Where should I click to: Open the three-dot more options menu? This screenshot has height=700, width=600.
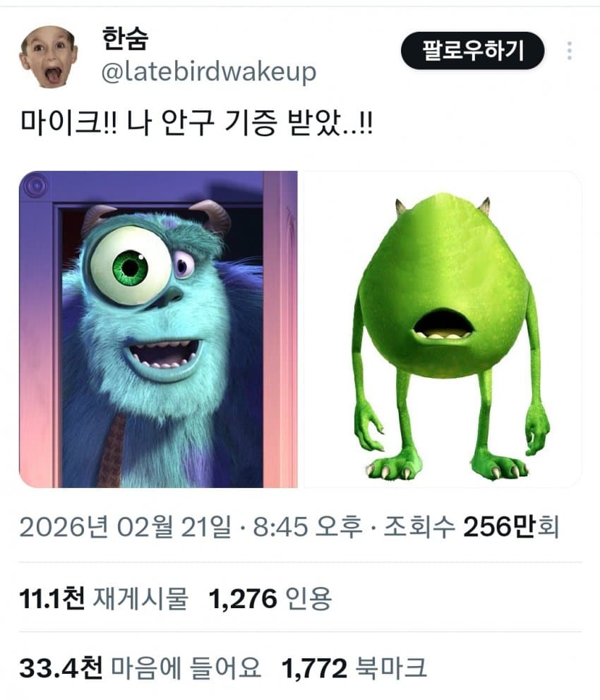[569, 51]
